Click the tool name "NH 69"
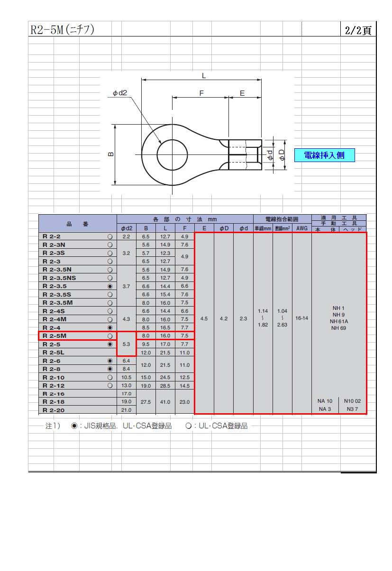The image size is (392, 571). [x=338, y=328]
